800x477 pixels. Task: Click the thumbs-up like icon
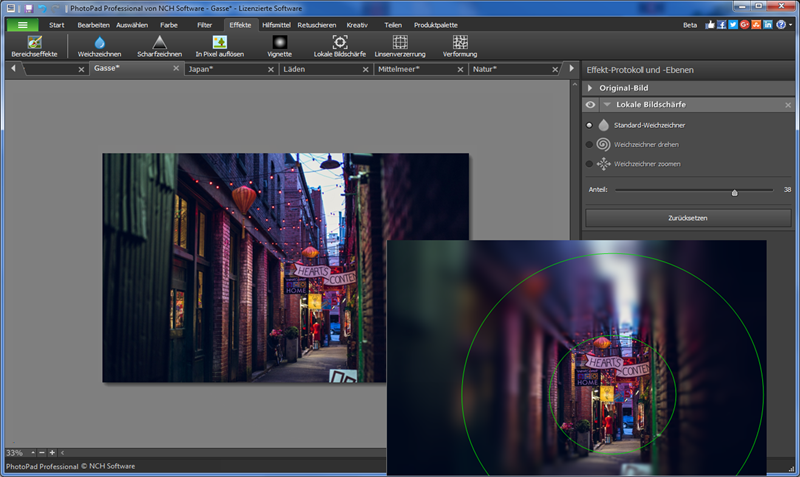click(710, 24)
